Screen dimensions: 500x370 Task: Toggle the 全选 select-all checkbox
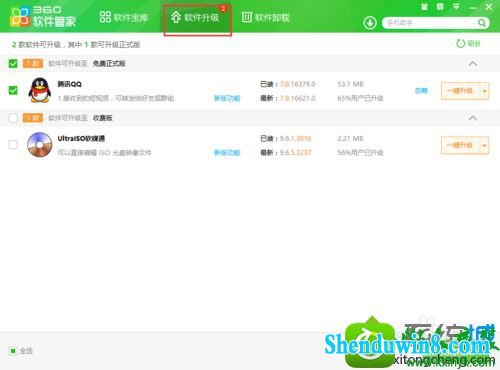click(x=13, y=351)
